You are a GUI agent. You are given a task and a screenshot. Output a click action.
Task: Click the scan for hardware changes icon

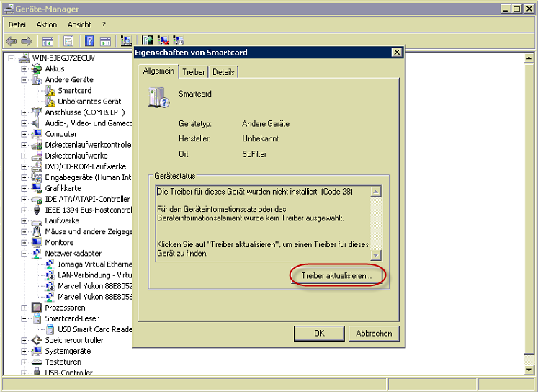pyautogui.click(x=126, y=41)
